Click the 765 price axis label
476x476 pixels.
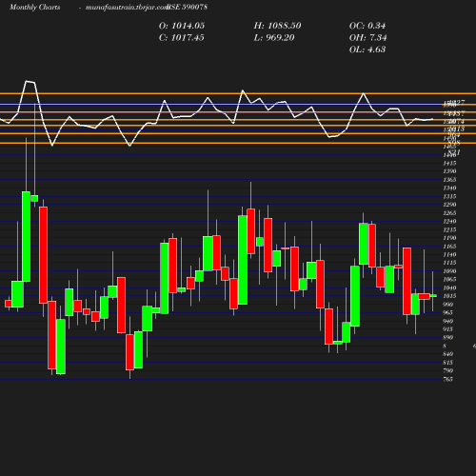pyautogui.click(x=448, y=379)
